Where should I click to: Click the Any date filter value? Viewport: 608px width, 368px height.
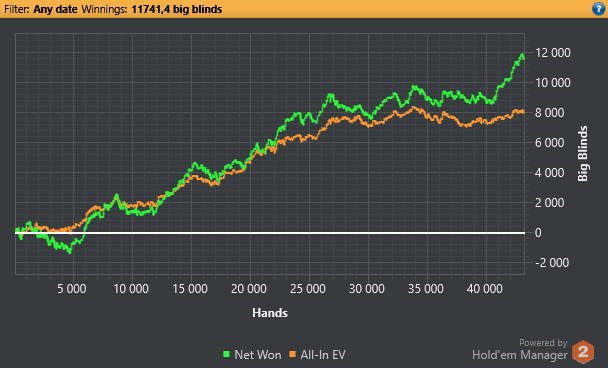tap(55, 9)
